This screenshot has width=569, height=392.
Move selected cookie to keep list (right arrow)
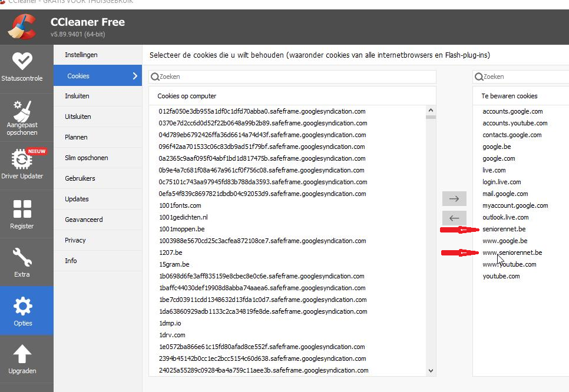[x=454, y=198]
